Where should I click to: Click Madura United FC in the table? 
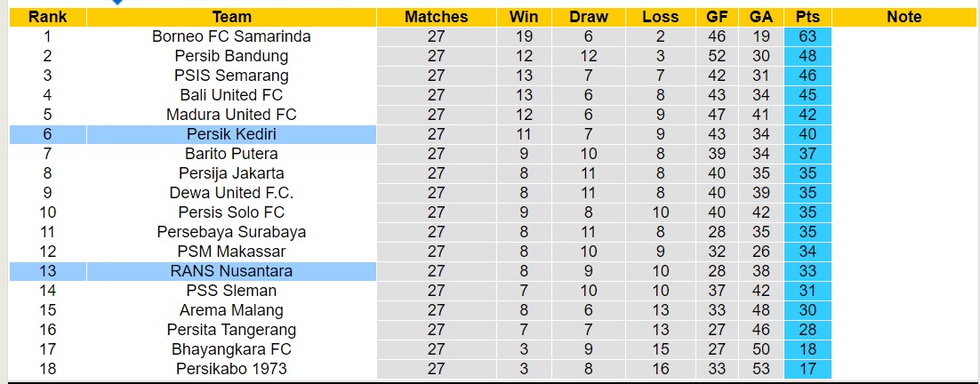pyautogui.click(x=231, y=115)
